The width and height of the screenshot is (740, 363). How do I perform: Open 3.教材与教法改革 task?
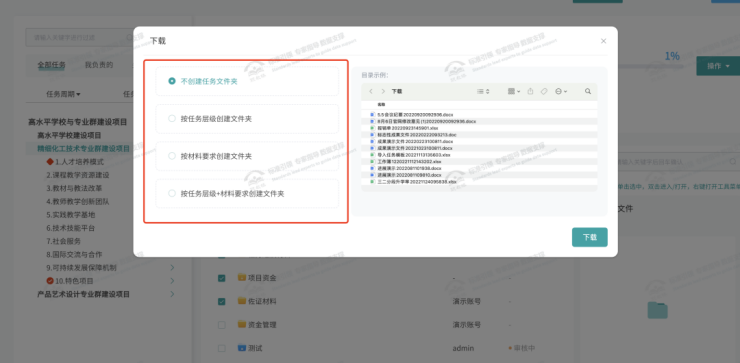click(74, 188)
